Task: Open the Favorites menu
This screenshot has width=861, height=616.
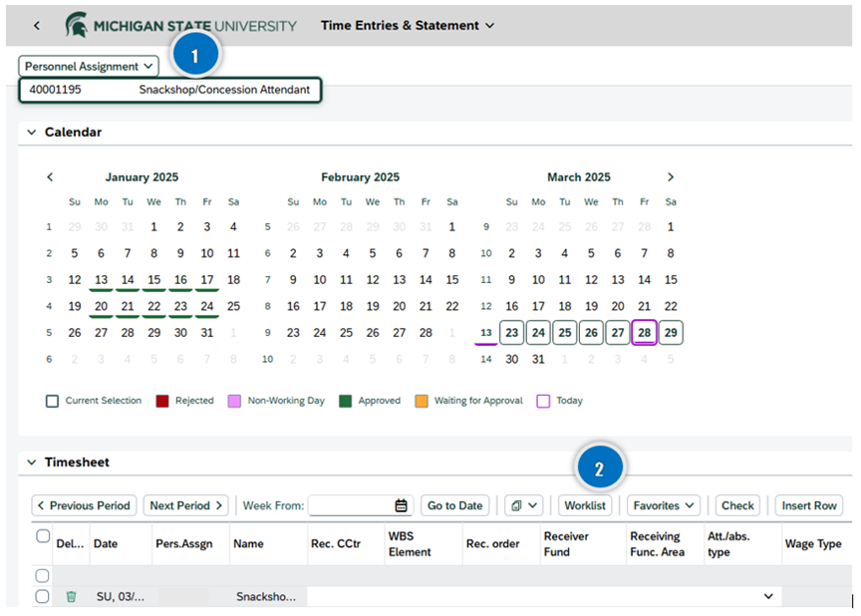Action: pyautogui.click(x=663, y=505)
